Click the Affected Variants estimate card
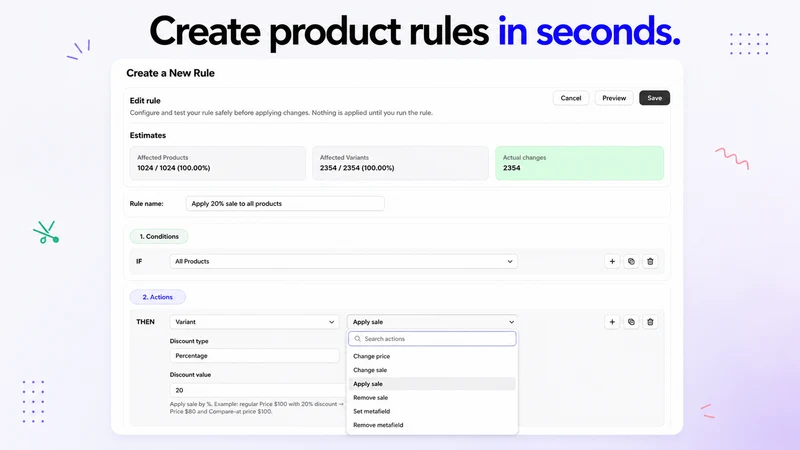 pos(401,163)
